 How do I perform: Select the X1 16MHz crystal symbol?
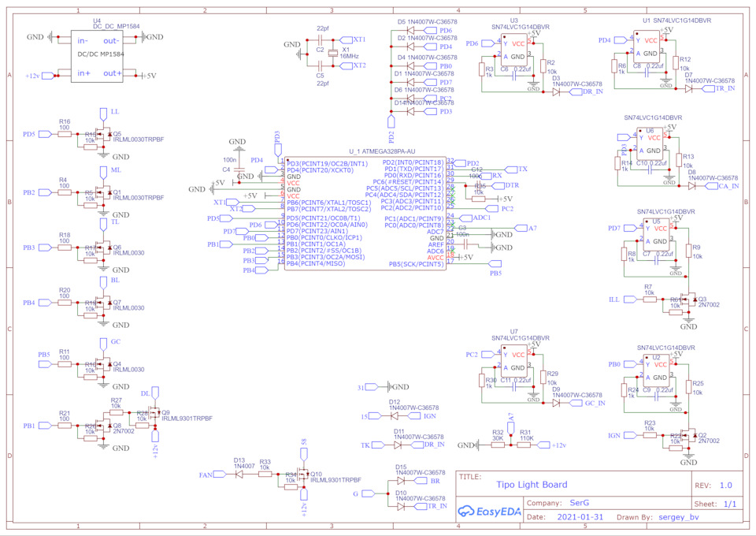pyautogui.click(x=332, y=53)
